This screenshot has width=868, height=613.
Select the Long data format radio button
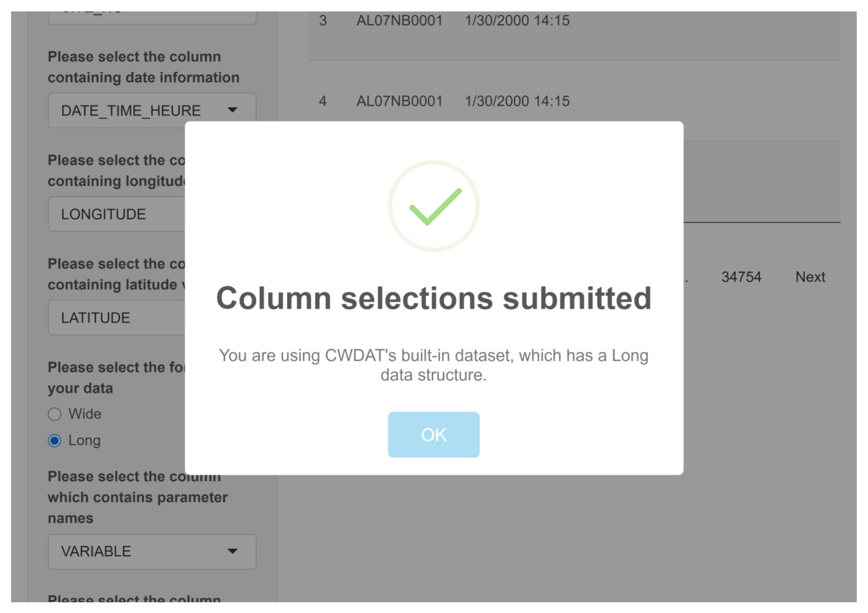pyautogui.click(x=55, y=441)
